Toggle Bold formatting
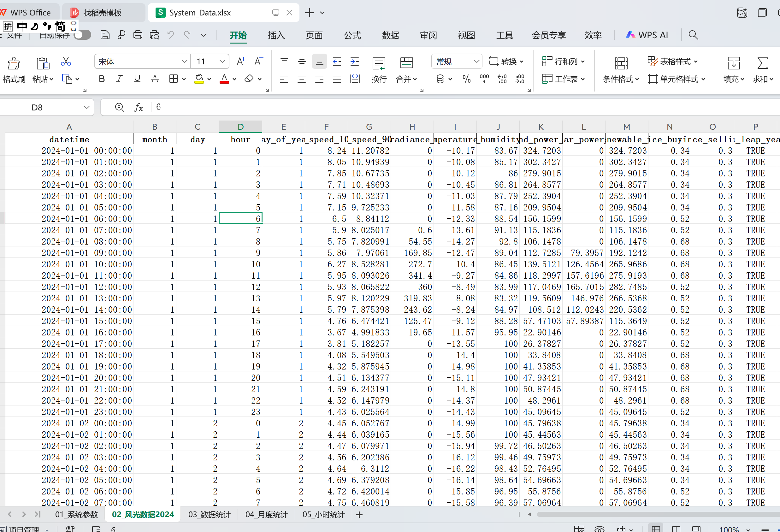 pos(102,79)
